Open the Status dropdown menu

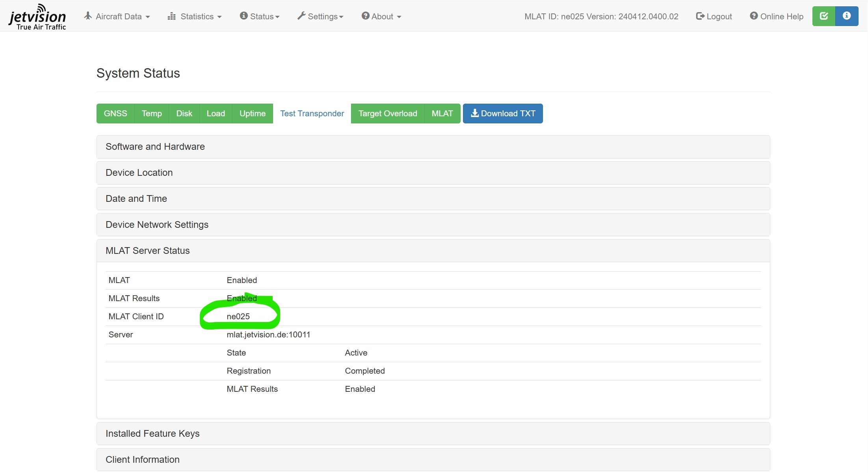260,17
